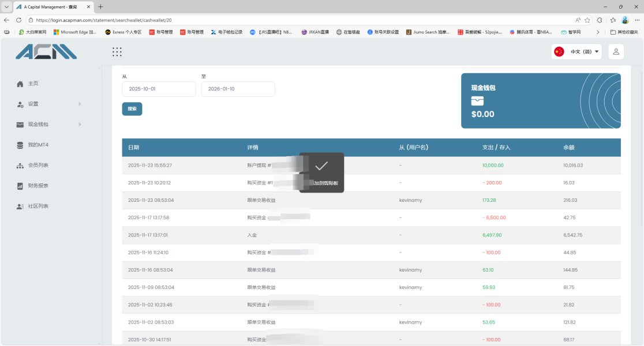Click the 社区列表 contacts icon
The image size is (644, 346).
20,206
